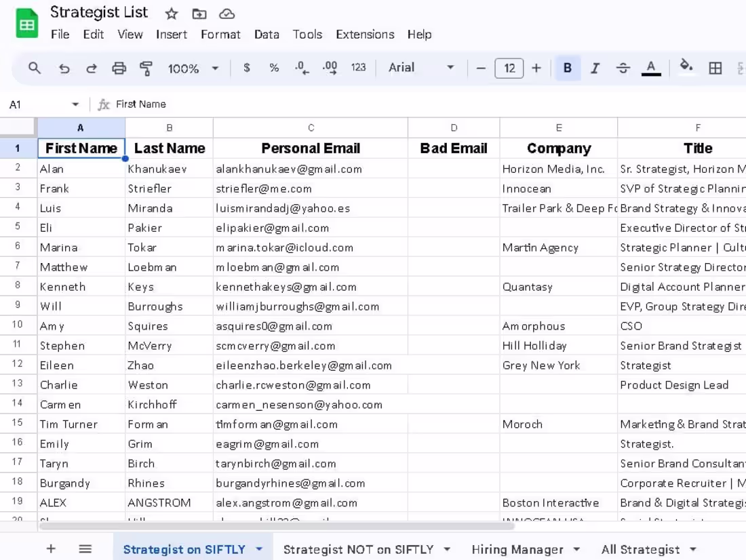Open Hiring Manager tab options arrow
Screen dimensions: 746x560
[x=576, y=549]
